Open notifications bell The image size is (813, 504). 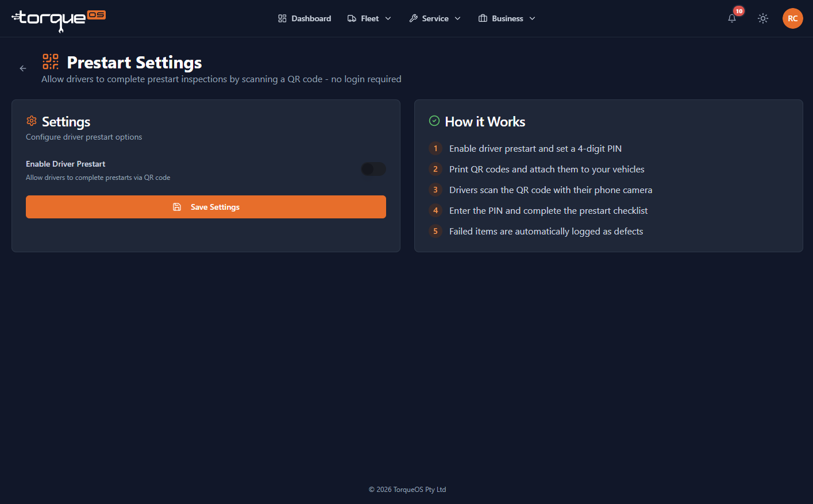pos(732,18)
